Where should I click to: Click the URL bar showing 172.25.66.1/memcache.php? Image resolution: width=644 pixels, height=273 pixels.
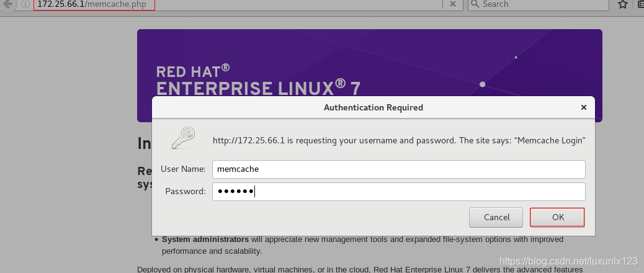tap(238, 4)
